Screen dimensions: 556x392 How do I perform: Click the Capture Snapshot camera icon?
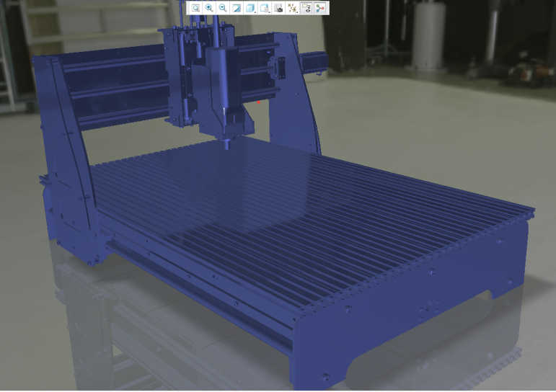[x=278, y=8]
